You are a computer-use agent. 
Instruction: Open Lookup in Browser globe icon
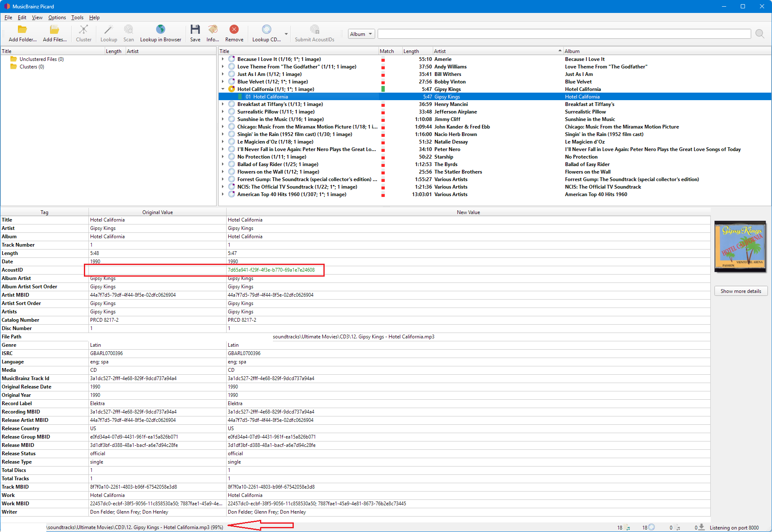[x=161, y=30]
